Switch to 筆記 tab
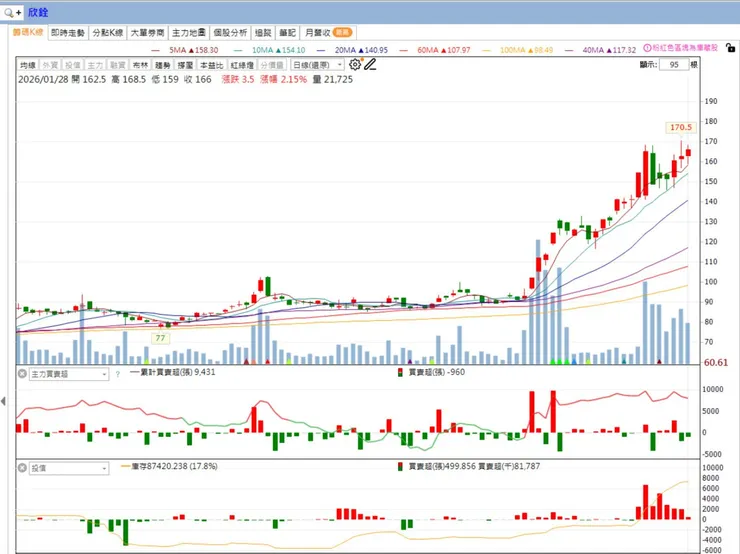 287,33
